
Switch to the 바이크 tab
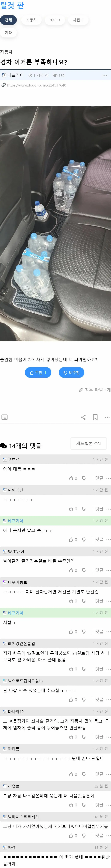pyautogui.click(x=55, y=20)
